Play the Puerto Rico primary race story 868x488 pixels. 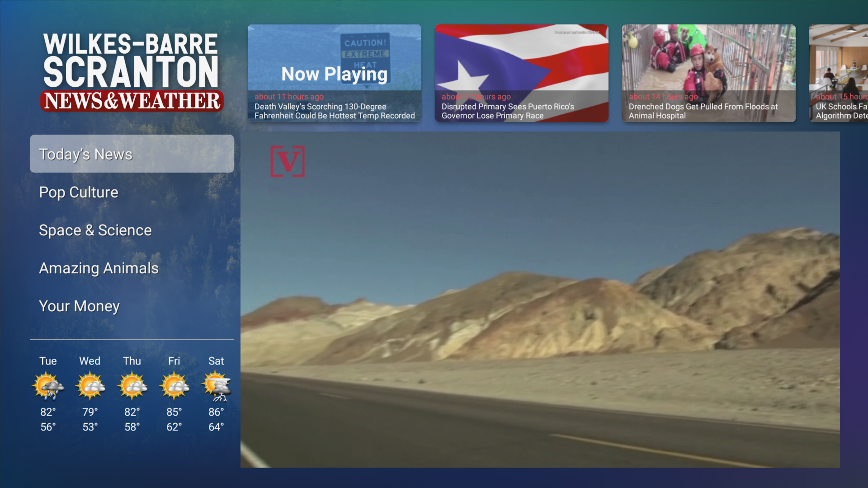[521, 73]
